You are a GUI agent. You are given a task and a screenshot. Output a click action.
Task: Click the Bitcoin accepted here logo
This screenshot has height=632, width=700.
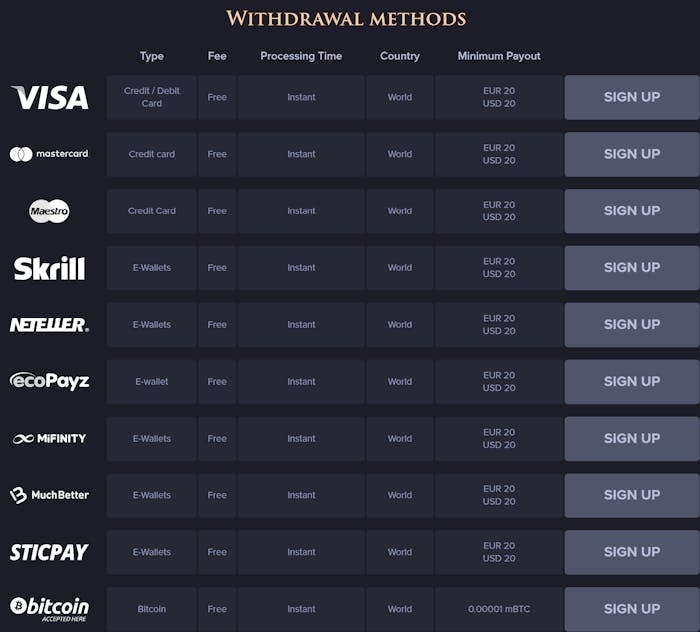coord(49,608)
